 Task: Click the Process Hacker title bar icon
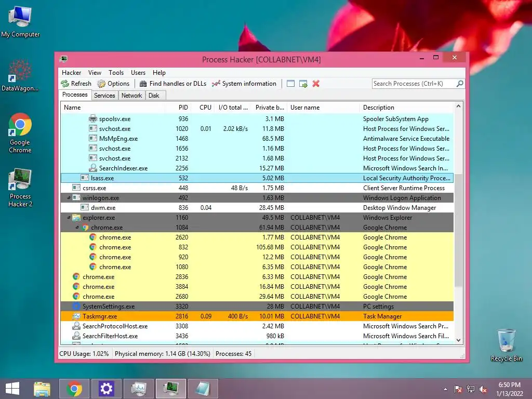63,59
